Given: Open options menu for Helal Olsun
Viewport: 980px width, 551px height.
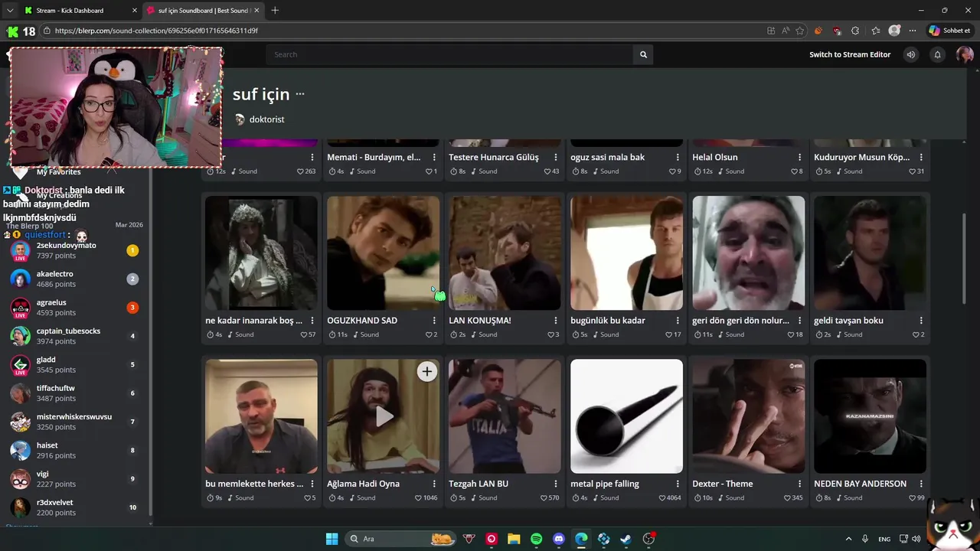Looking at the screenshot, I should [799, 157].
